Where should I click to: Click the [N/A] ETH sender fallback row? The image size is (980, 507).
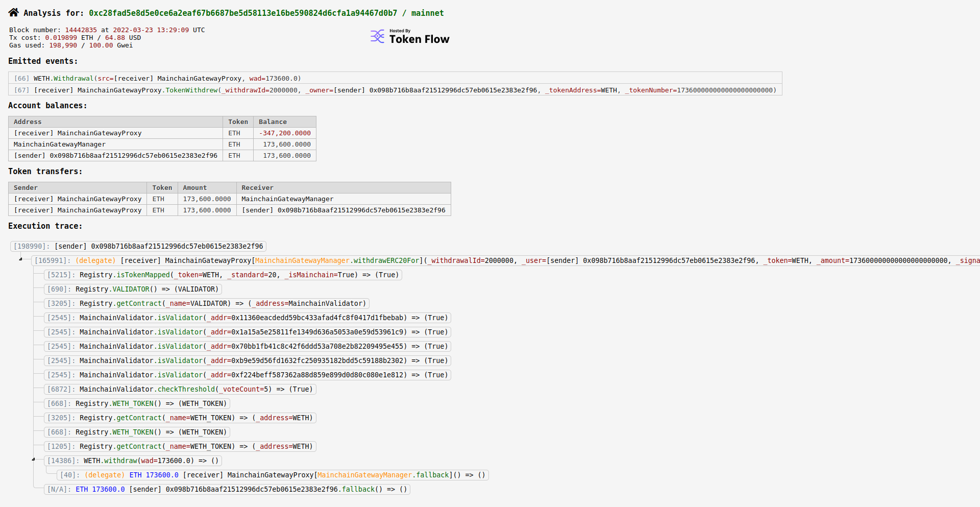pos(227,489)
